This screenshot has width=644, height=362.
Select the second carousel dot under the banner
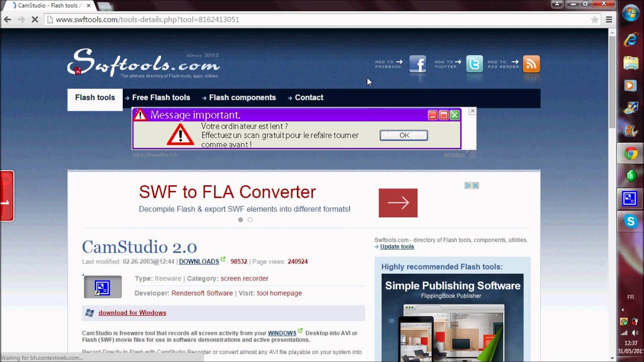coord(250,220)
